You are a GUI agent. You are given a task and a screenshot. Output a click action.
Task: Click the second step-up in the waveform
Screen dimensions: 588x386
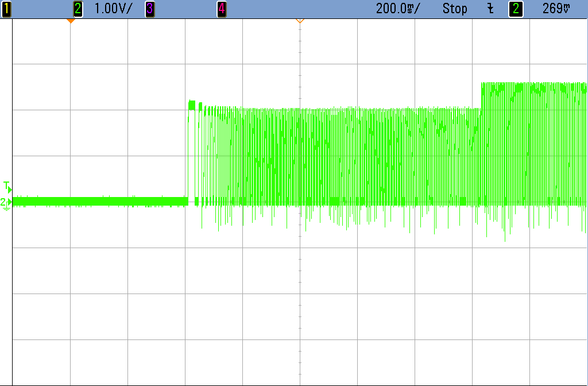click(481, 95)
